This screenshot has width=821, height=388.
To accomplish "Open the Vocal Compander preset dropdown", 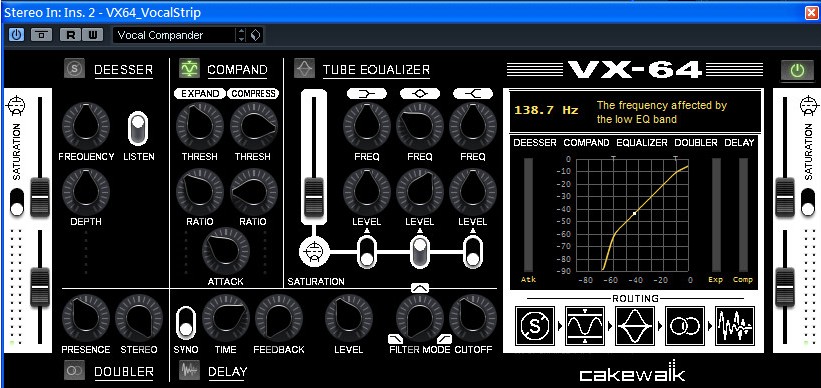I will point(174,35).
